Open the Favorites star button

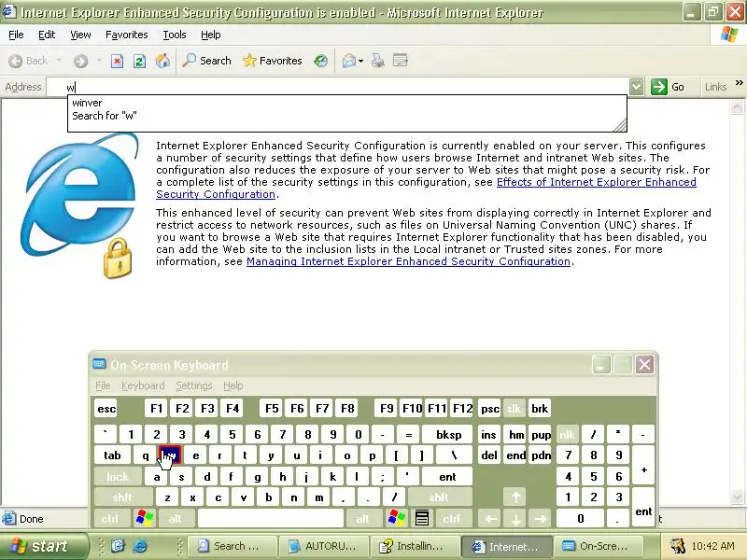[272, 61]
